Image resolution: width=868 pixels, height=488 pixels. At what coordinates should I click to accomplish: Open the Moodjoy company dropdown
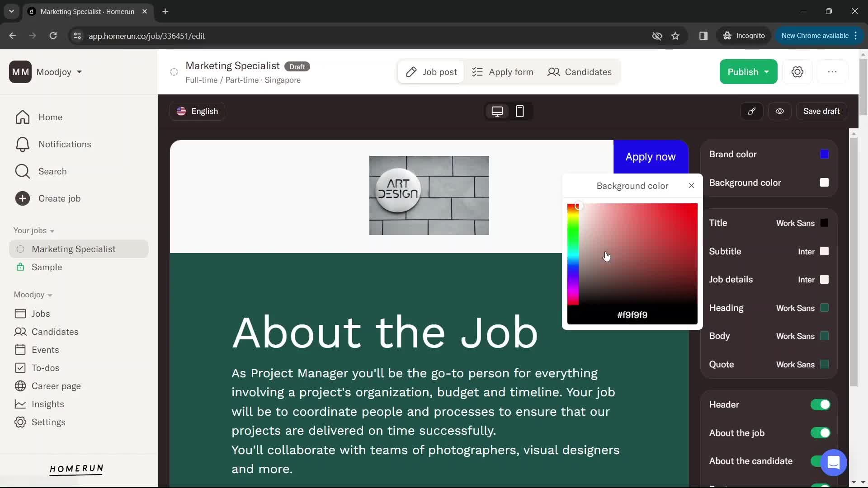(x=59, y=72)
